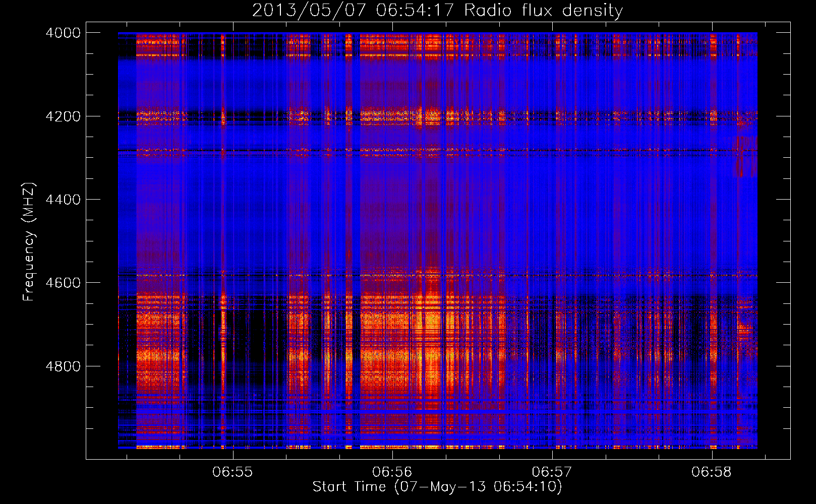
Task: Click the 4200 frequency tick label
Action: 63,116
